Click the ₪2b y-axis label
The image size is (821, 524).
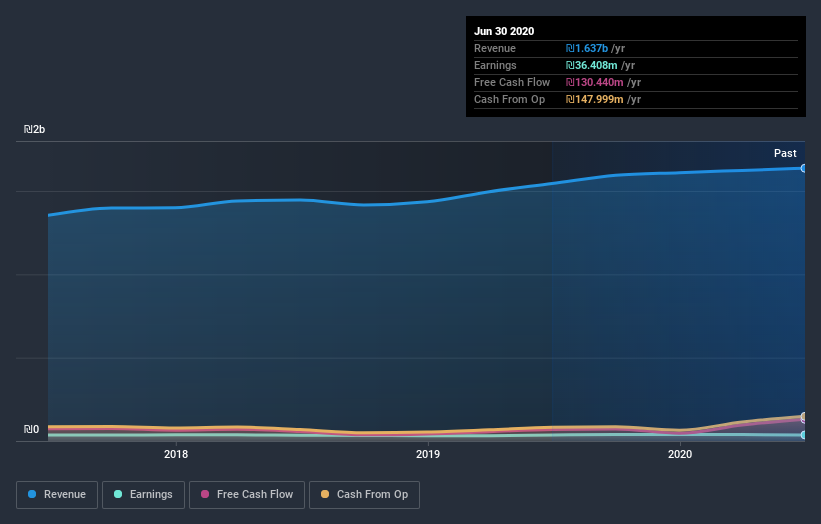coord(35,129)
